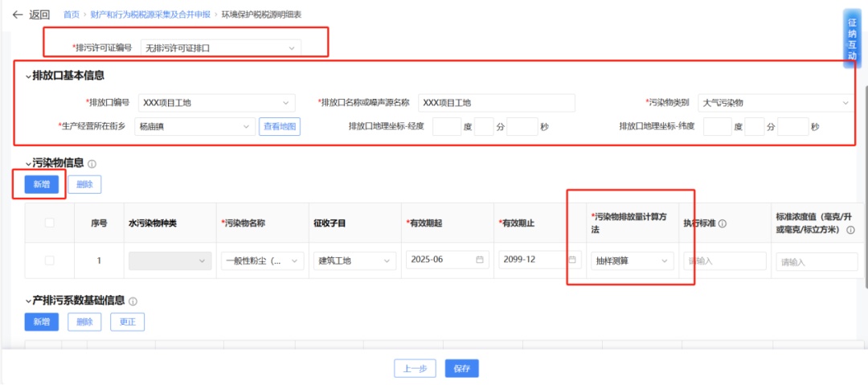Click the 排放口名称或噪声源名称 input field

tap(496, 103)
